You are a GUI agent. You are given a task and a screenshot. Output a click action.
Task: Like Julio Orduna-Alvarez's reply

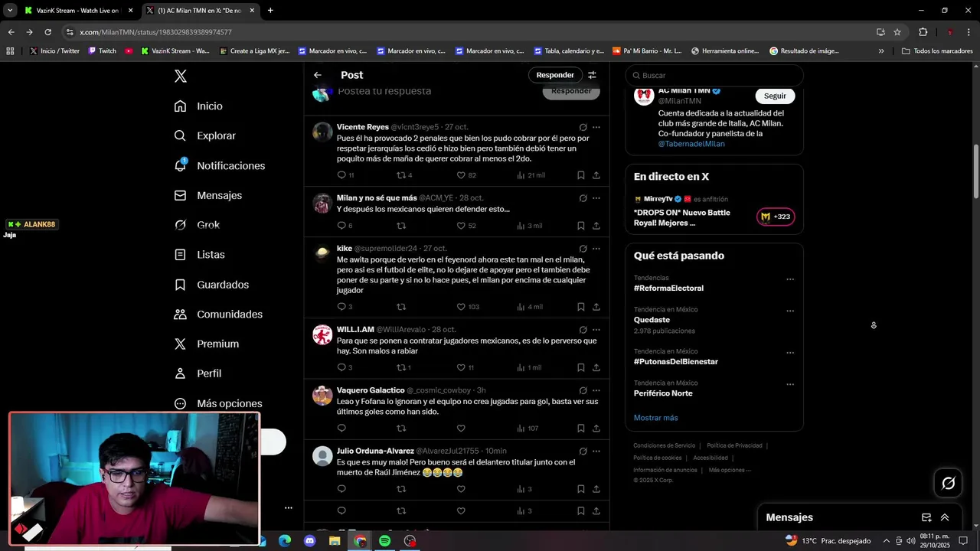(461, 489)
